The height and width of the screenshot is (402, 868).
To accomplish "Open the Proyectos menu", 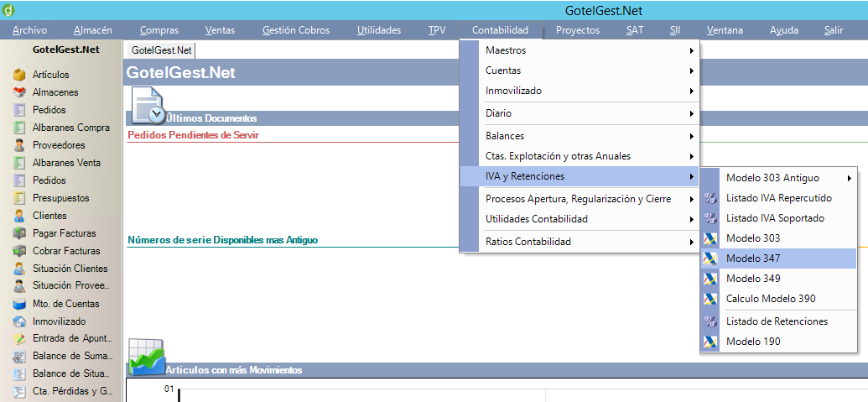I will [x=578, y=30].
